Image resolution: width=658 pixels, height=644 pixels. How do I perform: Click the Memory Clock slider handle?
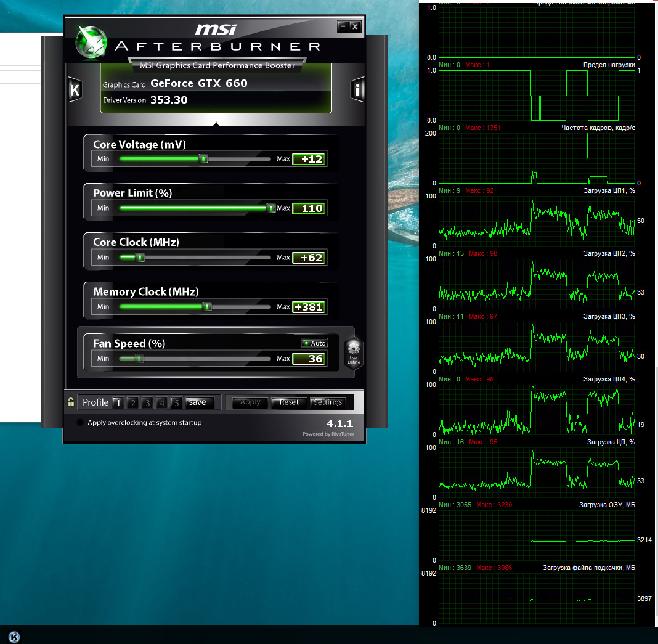coord(207,307)
